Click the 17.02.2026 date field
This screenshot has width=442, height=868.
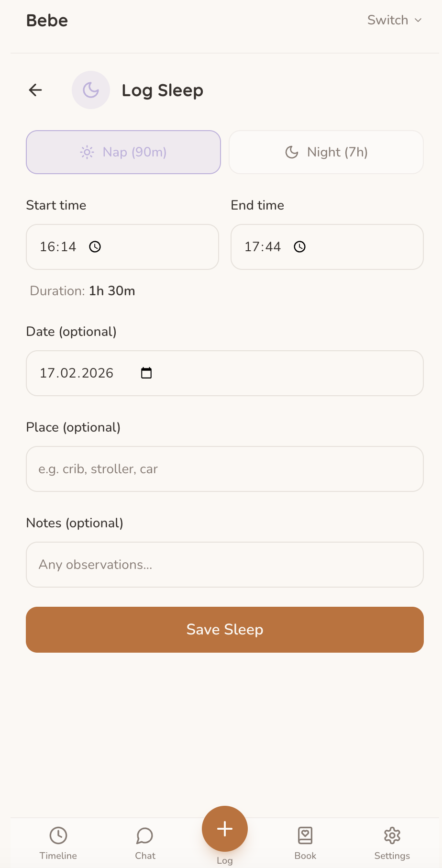[x=77, y=373]
